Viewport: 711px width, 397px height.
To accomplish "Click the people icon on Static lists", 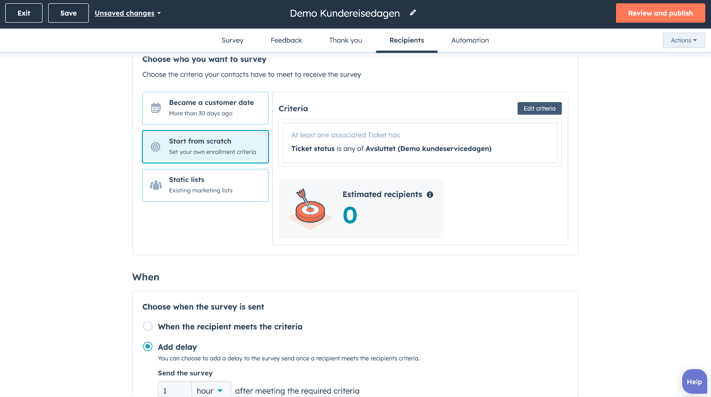I will pyautogui.click(x=156, y=185).
